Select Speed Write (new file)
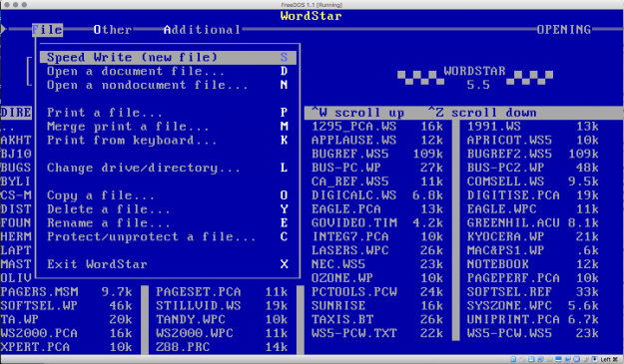Image resolution: width=624 pixels, height=364 pixels. 168,57
